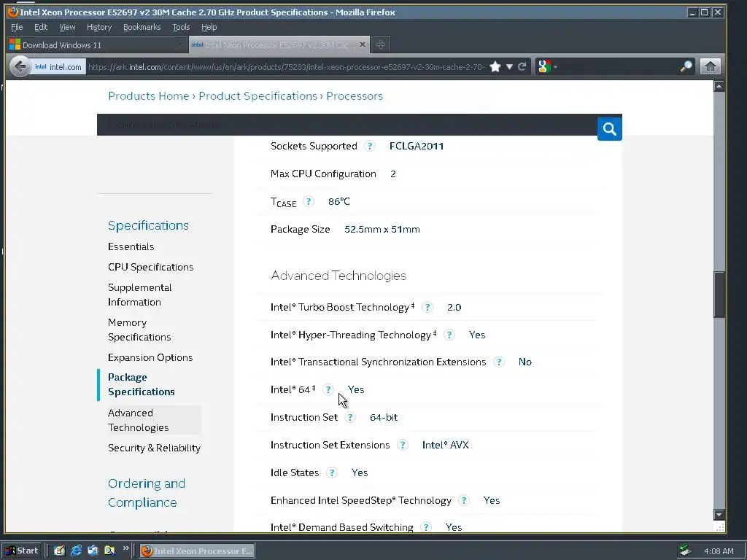Go to Processors breadcrumb link
Screen dimensions: 747x560
coord(355,96)
